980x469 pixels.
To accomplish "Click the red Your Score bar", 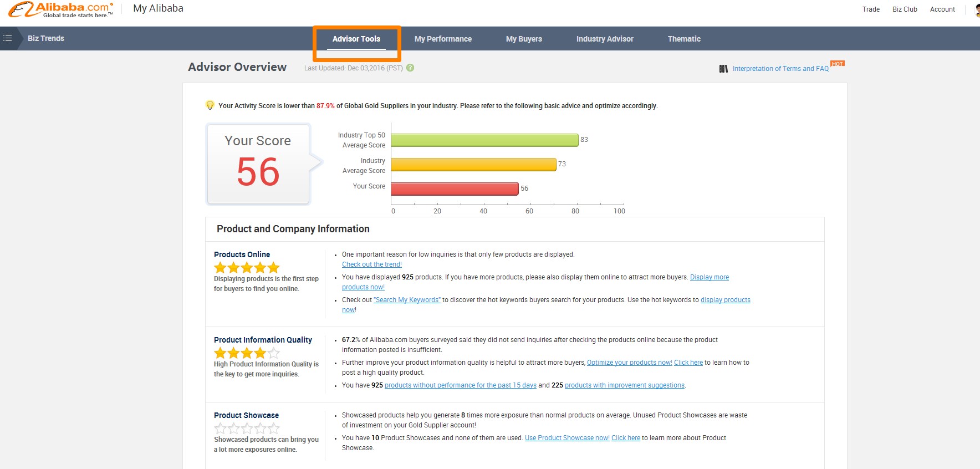I will pyautogui.click(x=455, y=189).
